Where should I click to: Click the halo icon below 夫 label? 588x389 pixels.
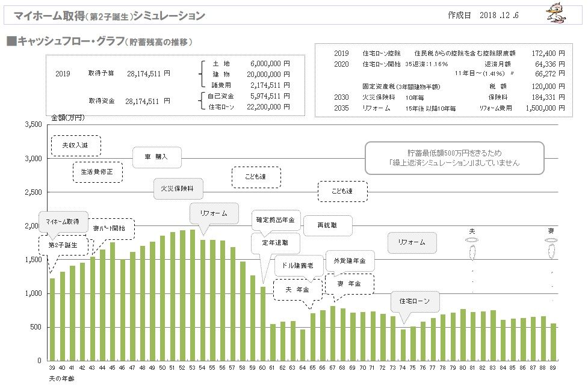pyautogui.click(x=472, y=240)
